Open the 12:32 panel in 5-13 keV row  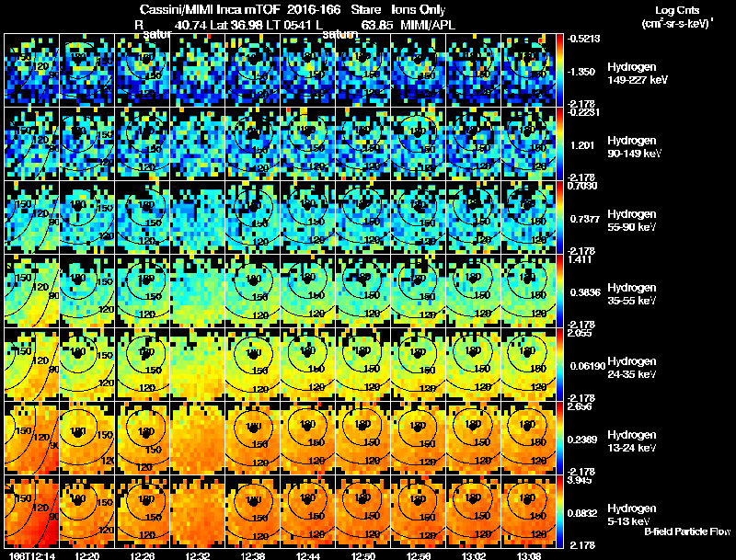coord(198,511)
